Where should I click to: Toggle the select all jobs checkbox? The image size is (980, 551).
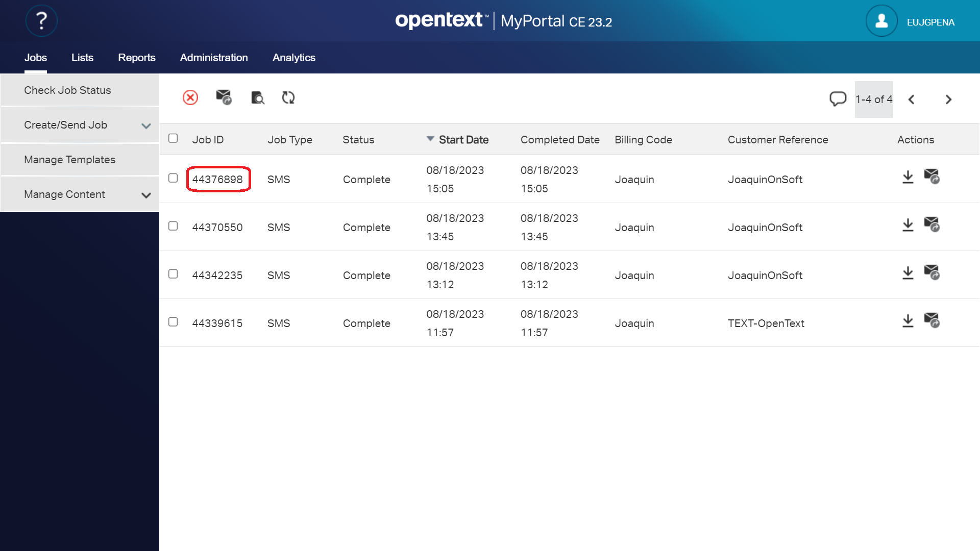click(x=173, y=138)
